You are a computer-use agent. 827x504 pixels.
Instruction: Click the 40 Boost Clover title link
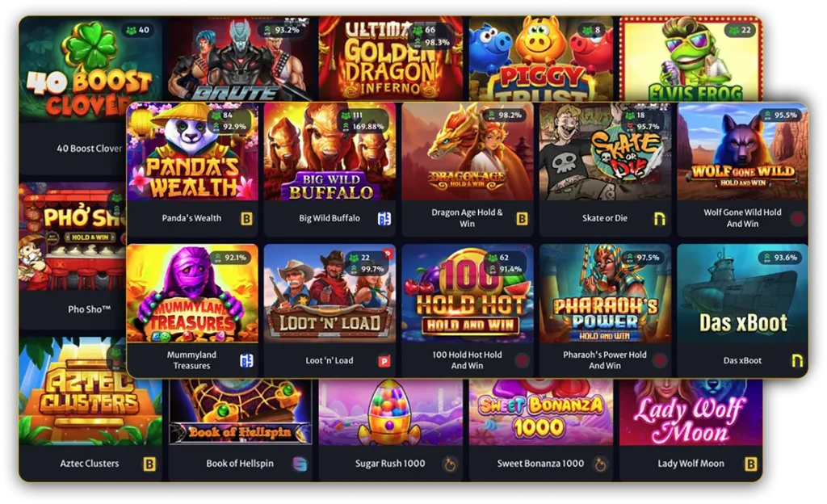(x=89, y=149)
